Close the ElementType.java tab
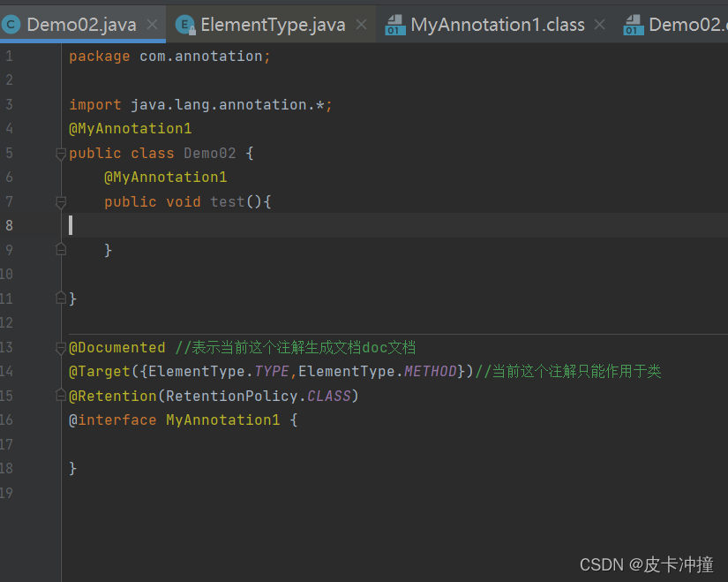This screenshot has height=582, width=728. click(x=361, y=25)
